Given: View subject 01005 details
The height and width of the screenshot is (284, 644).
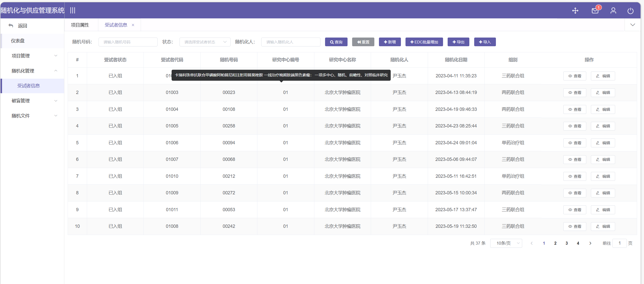Looking at the screenshot, I should 575,126.
